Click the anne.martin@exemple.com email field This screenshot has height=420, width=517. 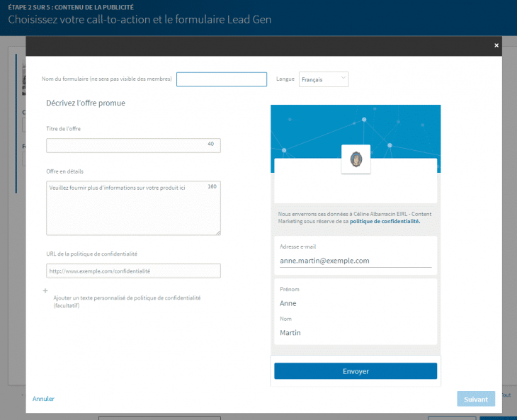(x=355, y=261)
